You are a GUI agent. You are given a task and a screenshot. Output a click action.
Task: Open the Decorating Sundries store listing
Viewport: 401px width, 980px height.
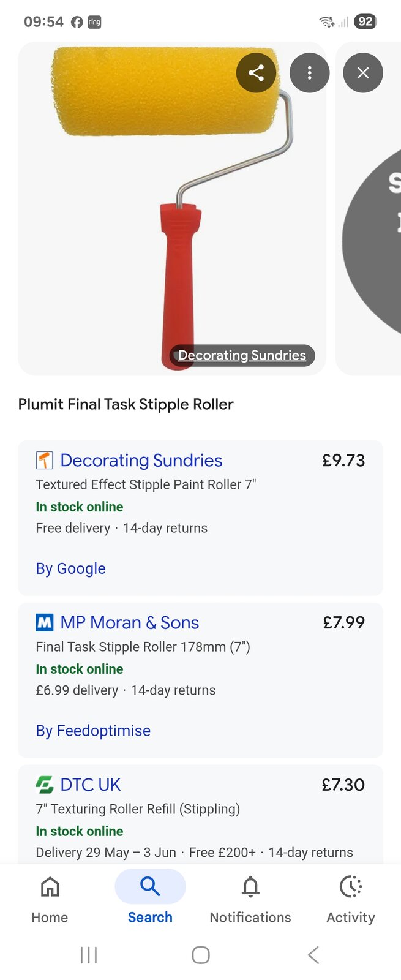[x=141, y=461]
